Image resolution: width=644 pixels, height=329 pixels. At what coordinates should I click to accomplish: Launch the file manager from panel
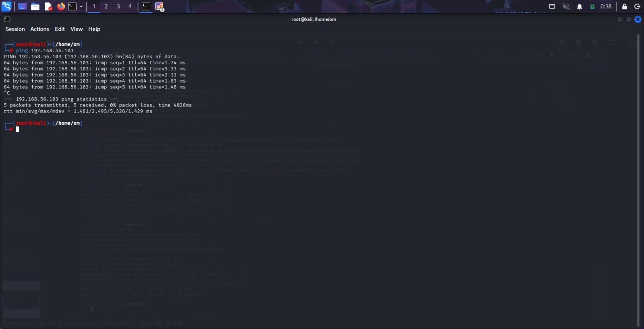pyautogui.click(x=35, y=6)
